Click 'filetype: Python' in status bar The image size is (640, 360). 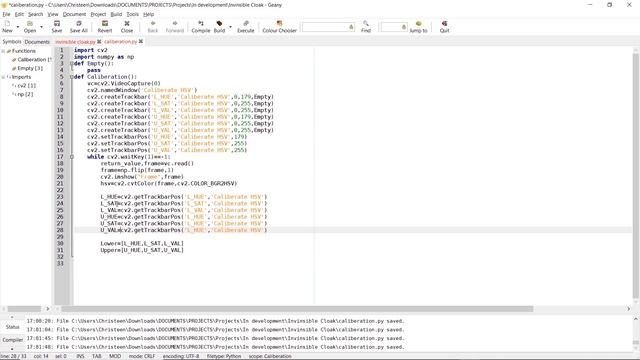pos(224,356)
